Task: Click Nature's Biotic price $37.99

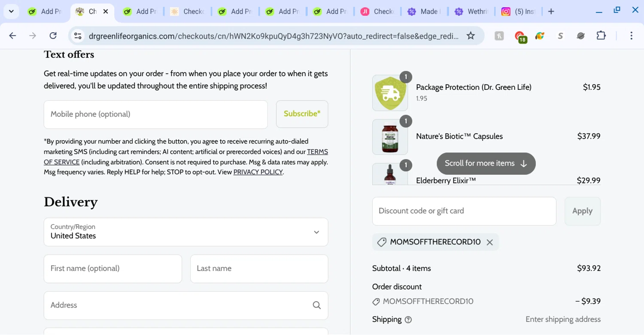Action: coord(589,137)
